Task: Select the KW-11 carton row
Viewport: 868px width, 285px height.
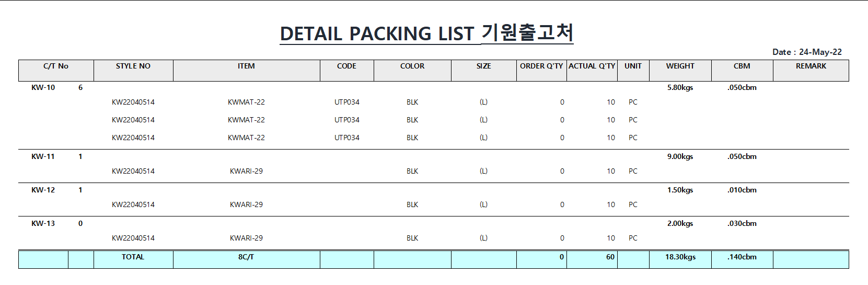Action: [434, 156]
